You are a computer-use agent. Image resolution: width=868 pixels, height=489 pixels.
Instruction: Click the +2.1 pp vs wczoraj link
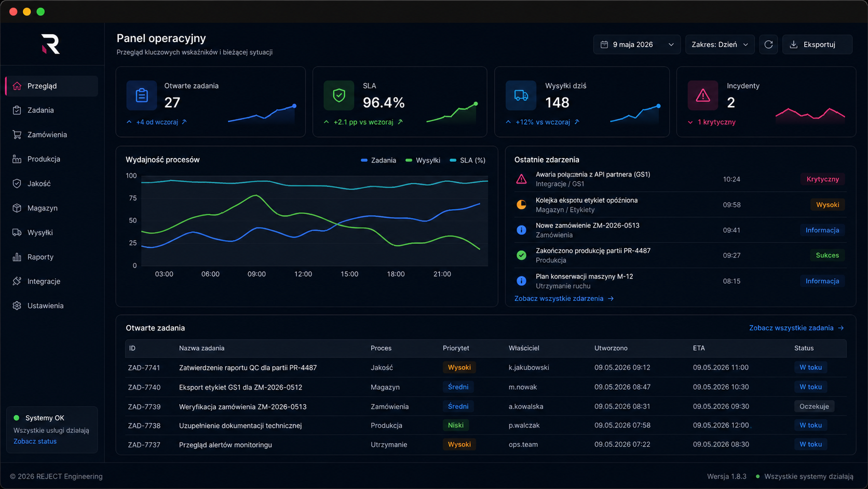click(363, 122)
